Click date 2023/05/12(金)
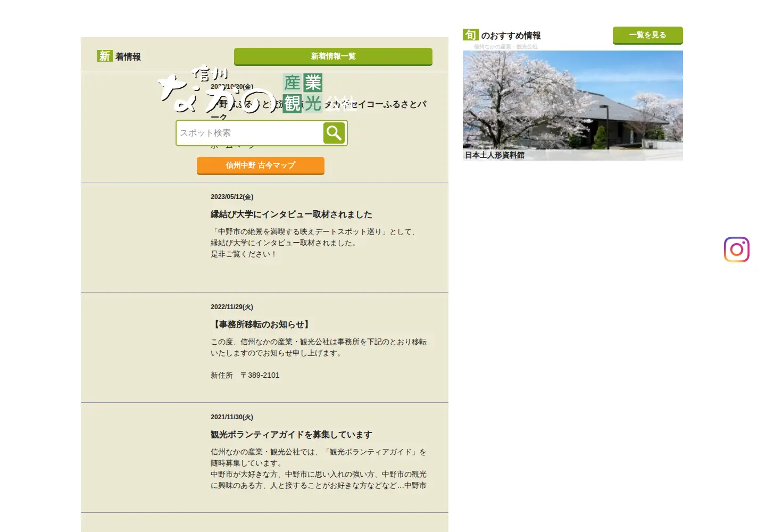 (232, 197)
